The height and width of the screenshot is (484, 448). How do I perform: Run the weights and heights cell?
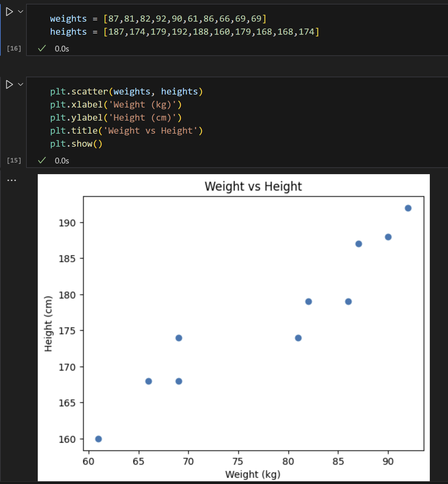click(10, 12)
